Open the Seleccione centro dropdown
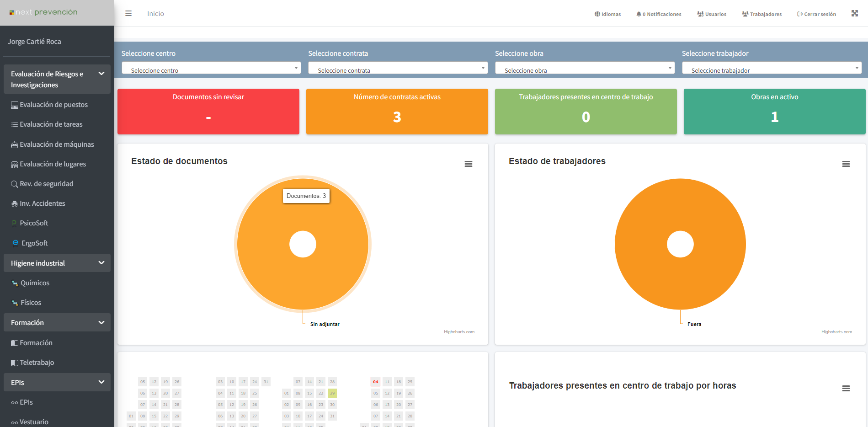 pyautogui.click(x=211, y=68)
